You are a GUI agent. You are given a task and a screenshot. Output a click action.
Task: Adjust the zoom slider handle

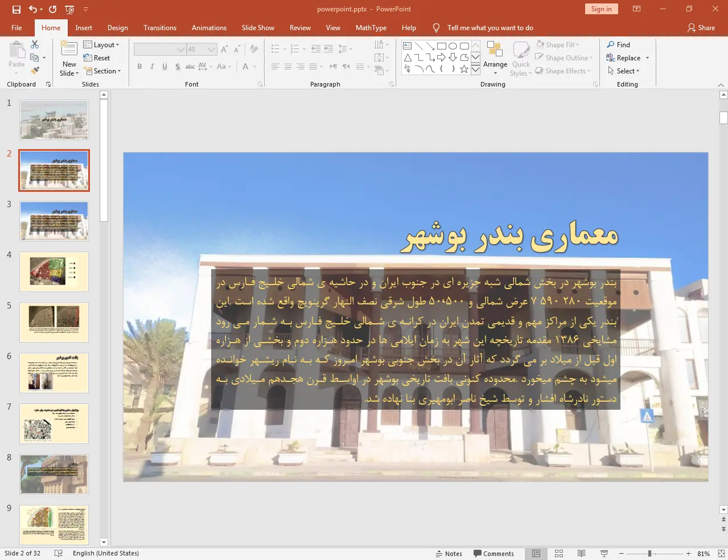click(649, 553)
